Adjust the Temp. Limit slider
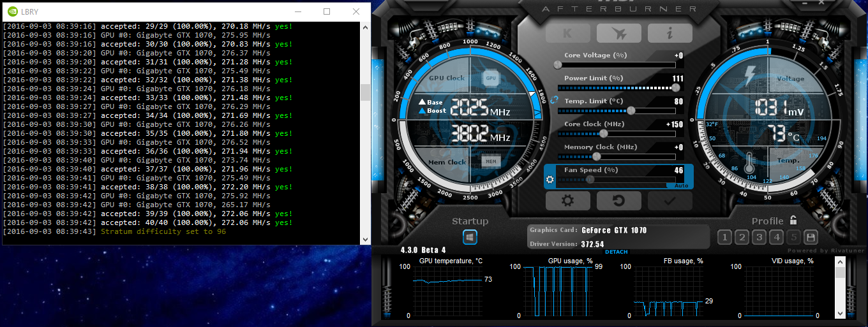 tap(617, 111)
